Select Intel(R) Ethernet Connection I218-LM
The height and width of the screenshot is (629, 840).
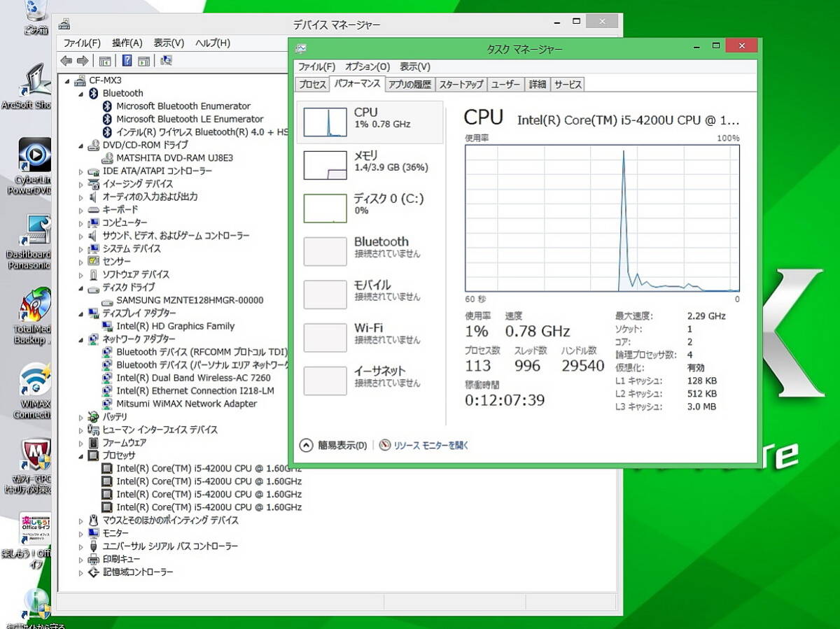pyautogui.click(x=195, y=391)
